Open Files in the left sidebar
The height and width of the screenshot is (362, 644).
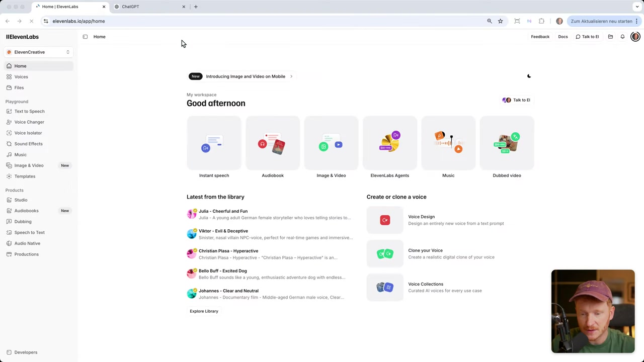[38, 87]
